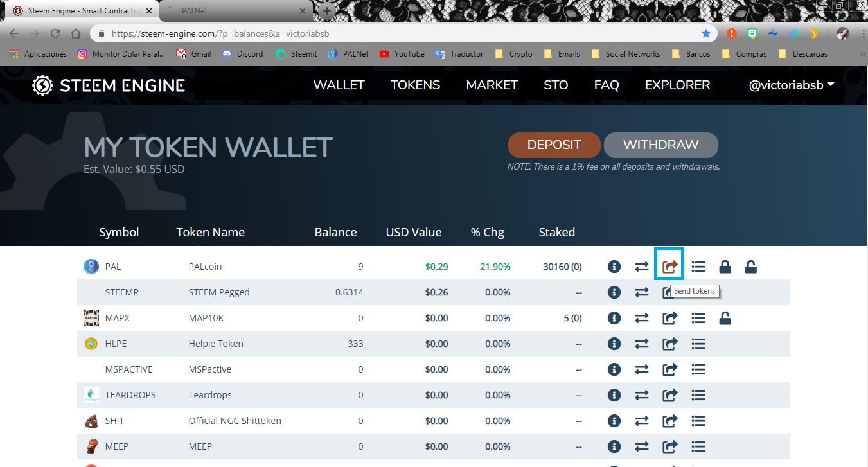Open the Compras bookmarks folder
Image resolution: width=868 pixels, height=467 pixels.
(x=744, y=54)
